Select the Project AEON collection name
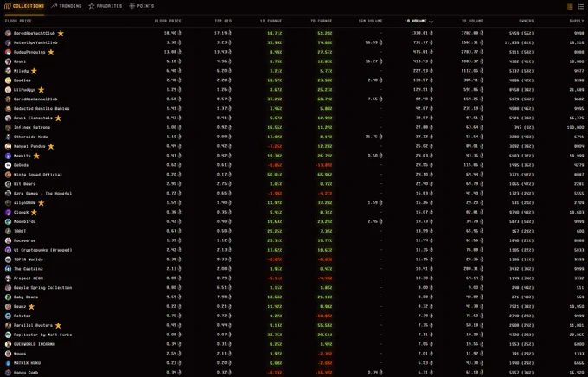This screenshot has height=377, width=588. pyautogui.click(x=29, y=278)
